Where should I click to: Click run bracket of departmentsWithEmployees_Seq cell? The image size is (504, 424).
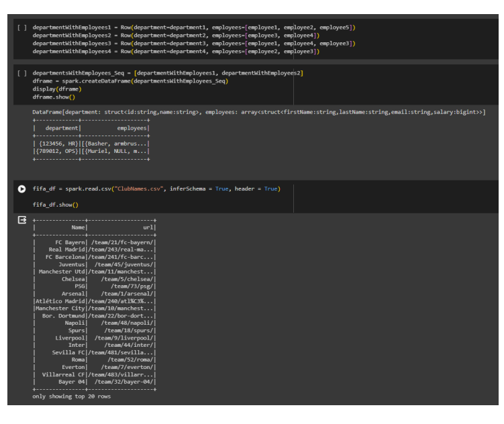(x=22, y=73)
